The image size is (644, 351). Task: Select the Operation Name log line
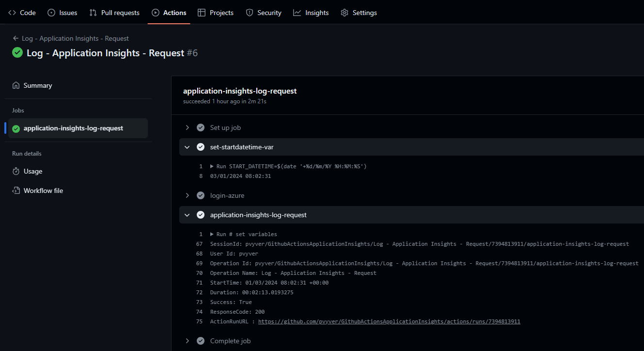coord(293,273)
